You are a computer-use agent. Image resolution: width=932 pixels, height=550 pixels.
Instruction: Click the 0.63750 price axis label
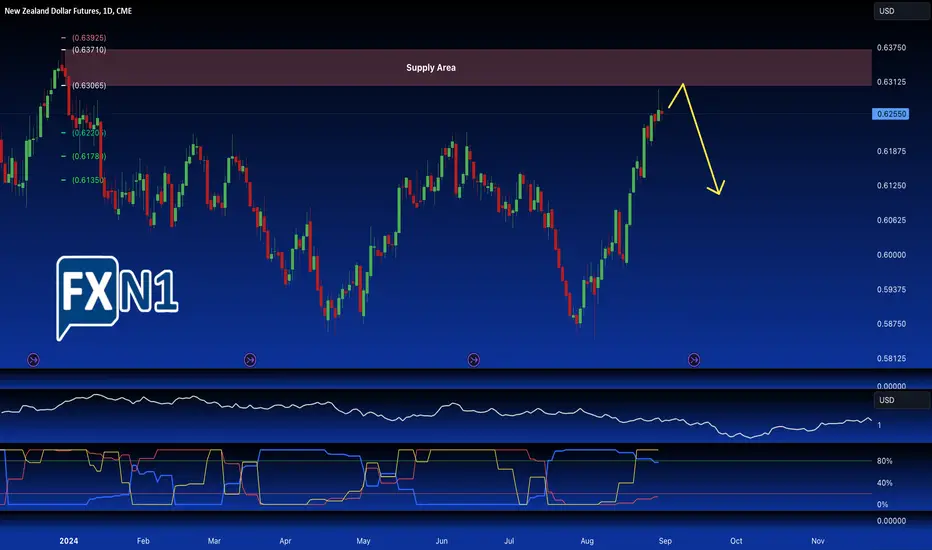(892, 48)
